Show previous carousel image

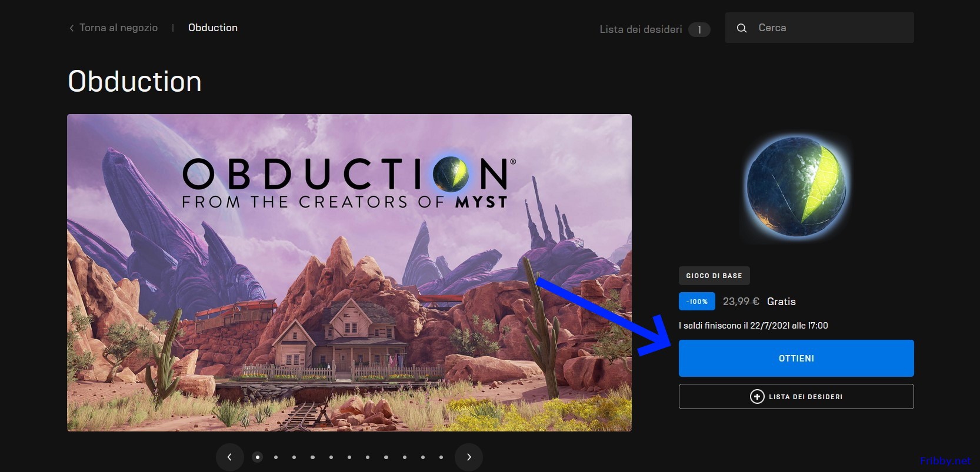pyautogui.click(x=229, y=457)
